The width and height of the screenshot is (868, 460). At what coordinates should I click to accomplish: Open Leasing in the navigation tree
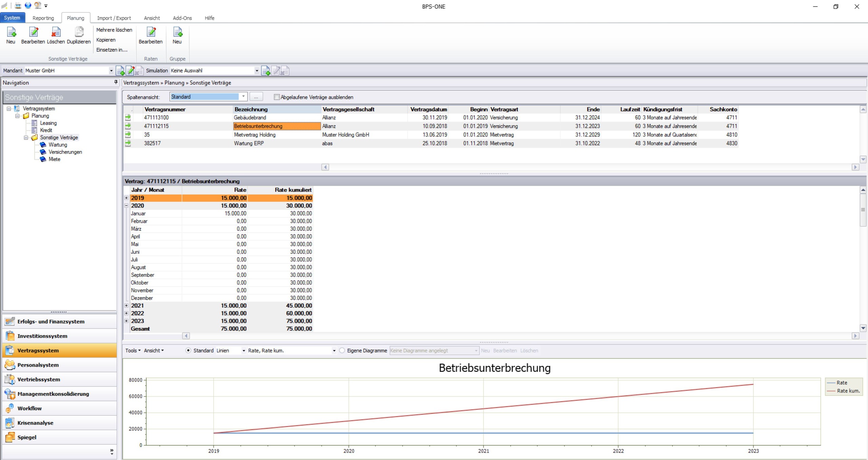48,123
